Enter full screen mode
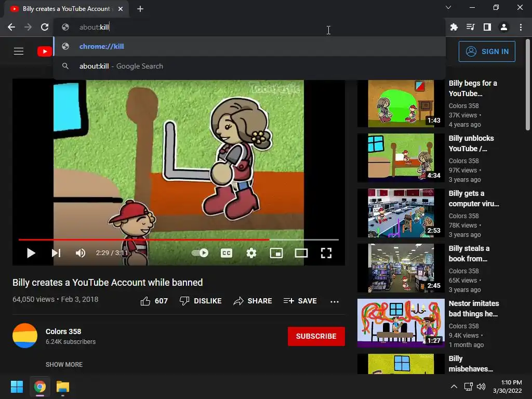The height and width of the screenshot is (399, 532). point(326,253)
